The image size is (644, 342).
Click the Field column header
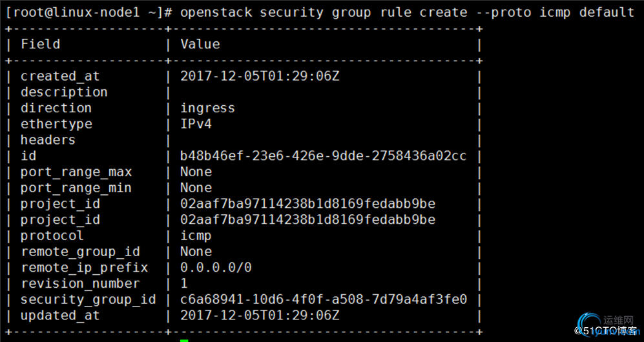[40, 45]
